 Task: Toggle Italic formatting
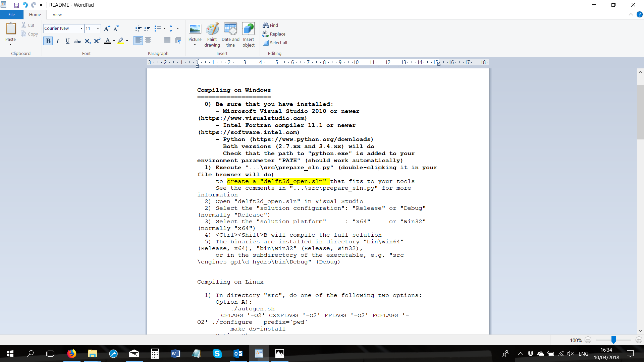coord(58,41)
